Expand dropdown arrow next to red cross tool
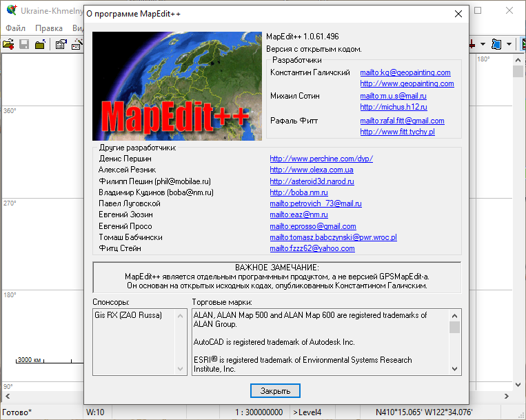The width and height of the screenshot is (526, 420). click(483, 44)
